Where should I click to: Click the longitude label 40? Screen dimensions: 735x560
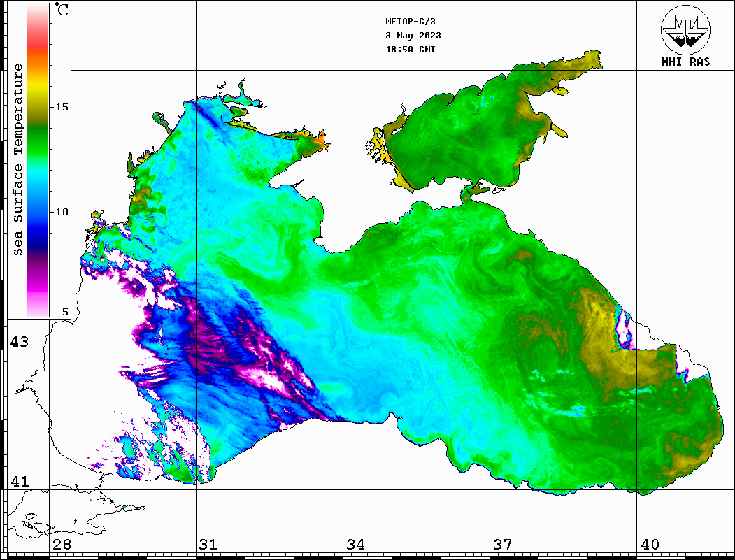[650, 545]
